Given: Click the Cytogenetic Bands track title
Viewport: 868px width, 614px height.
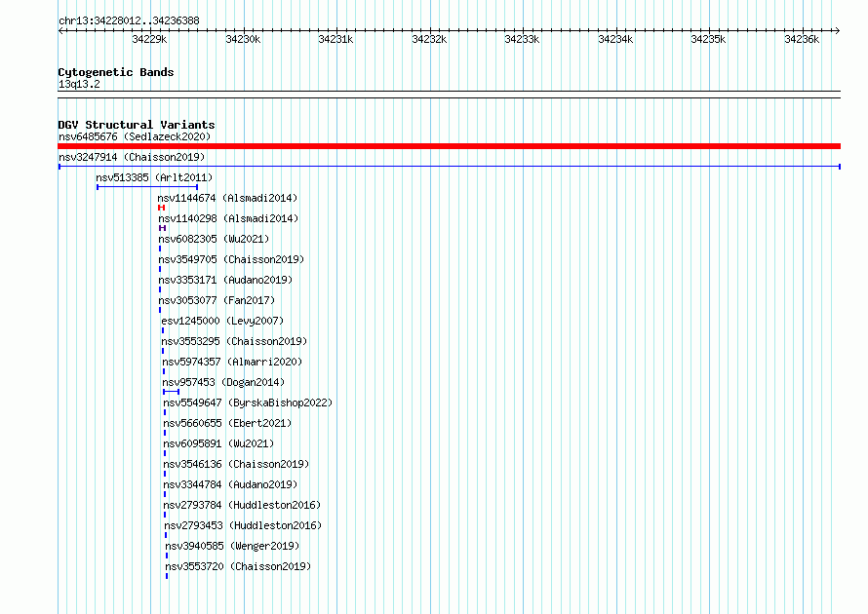Looking at the screenshot, I should [x=116, y=72].
